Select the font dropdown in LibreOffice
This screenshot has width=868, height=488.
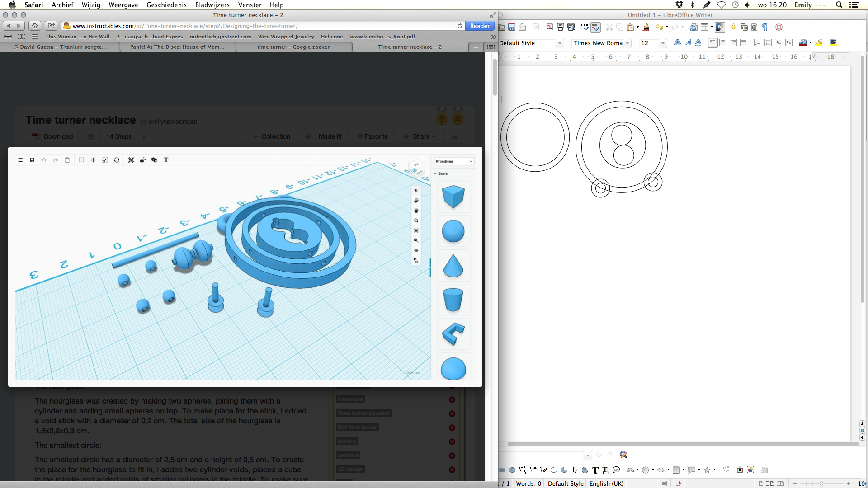[599, 42]
